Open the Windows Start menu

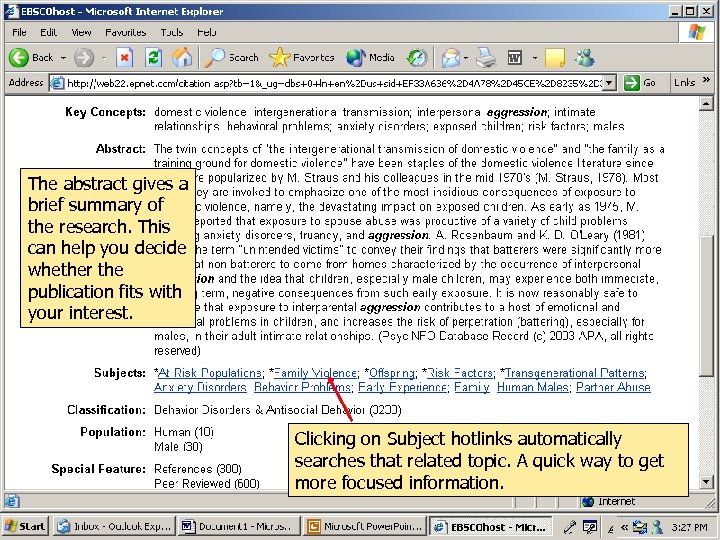coord(25,526)
